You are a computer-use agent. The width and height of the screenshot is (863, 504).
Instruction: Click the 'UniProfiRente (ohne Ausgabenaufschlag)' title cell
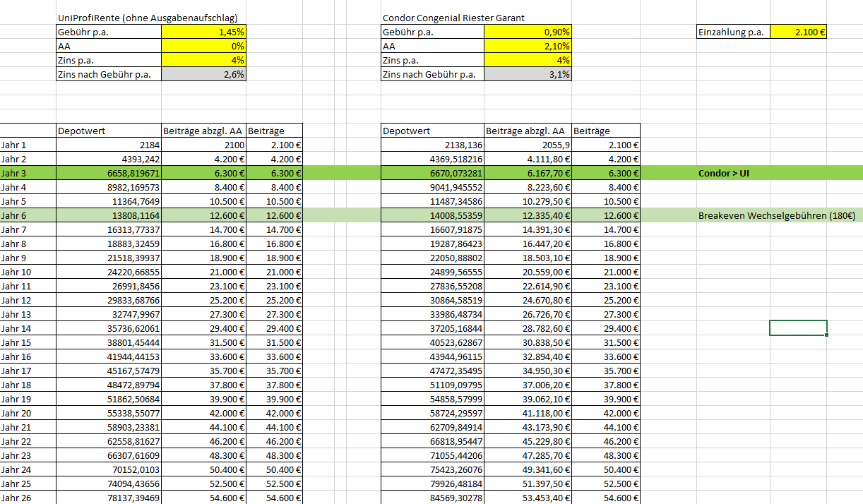pyautogui.click(x=147, y=18)
